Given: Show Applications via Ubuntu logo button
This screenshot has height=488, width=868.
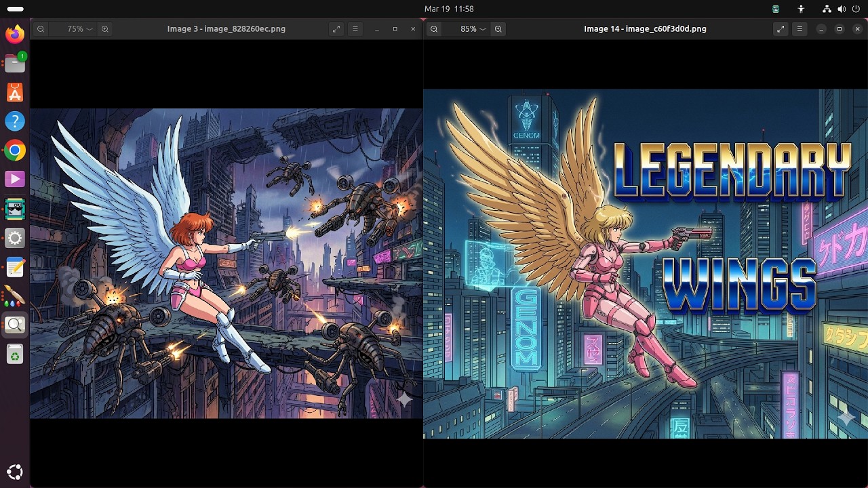Looking at the screenshot, I should (15, 472).
